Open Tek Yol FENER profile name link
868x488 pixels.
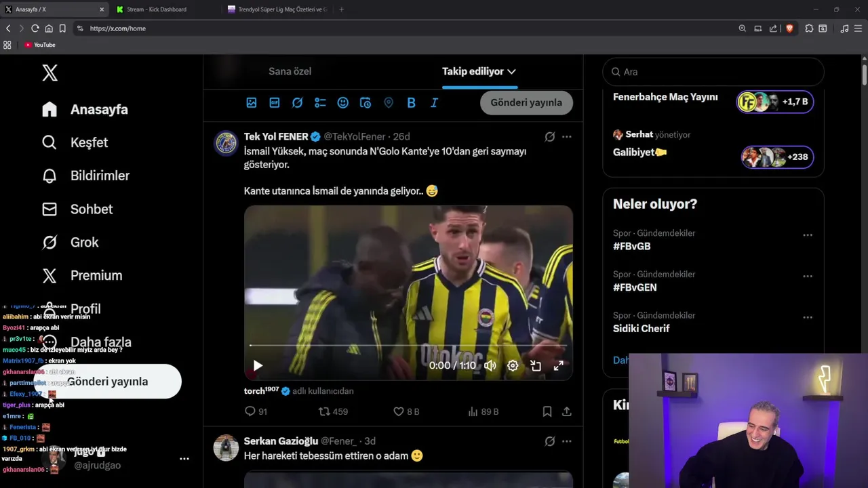pyautogui.click(x=276, y=137)
